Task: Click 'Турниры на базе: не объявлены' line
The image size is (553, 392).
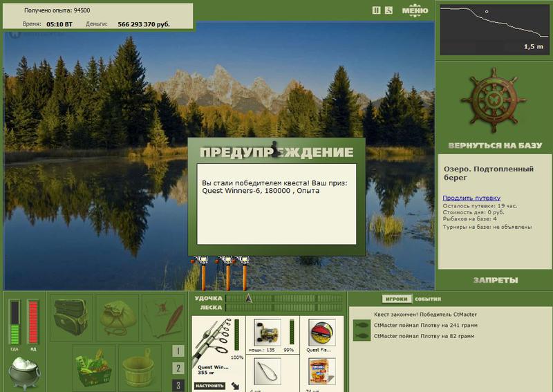Action: [x=487, y=227]
